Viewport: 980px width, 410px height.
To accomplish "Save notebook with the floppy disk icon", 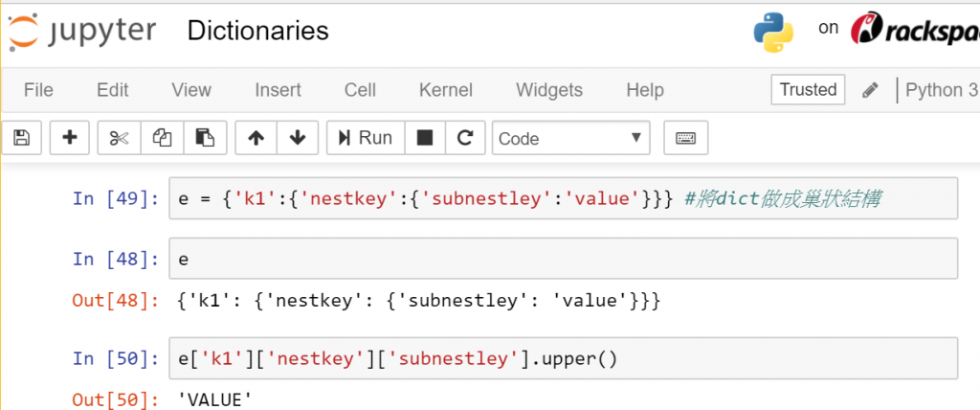I will click(x=21, y=138).
